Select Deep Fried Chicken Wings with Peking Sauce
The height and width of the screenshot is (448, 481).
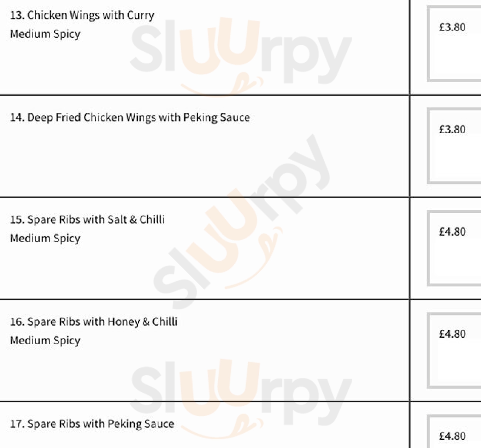pos(130,118)
